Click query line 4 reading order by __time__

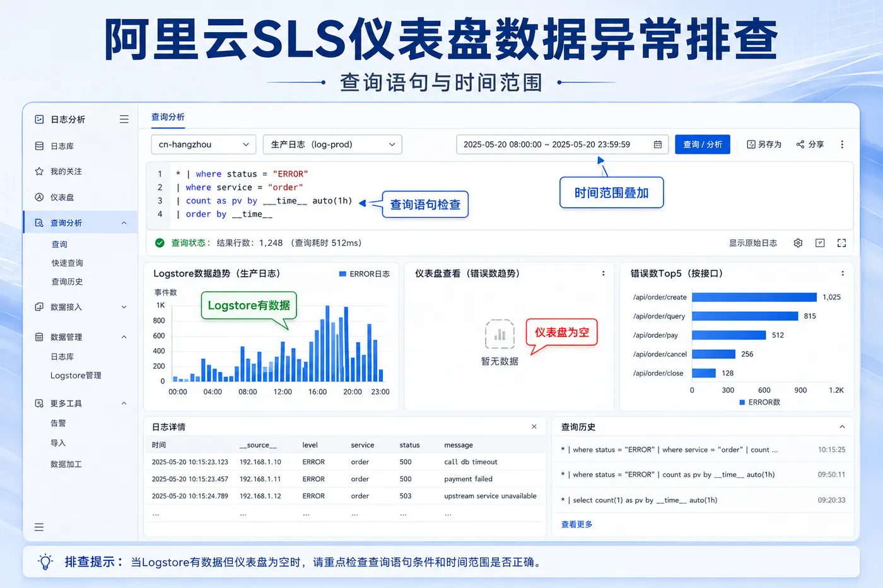pyautogui.click(x=224, y=214)
